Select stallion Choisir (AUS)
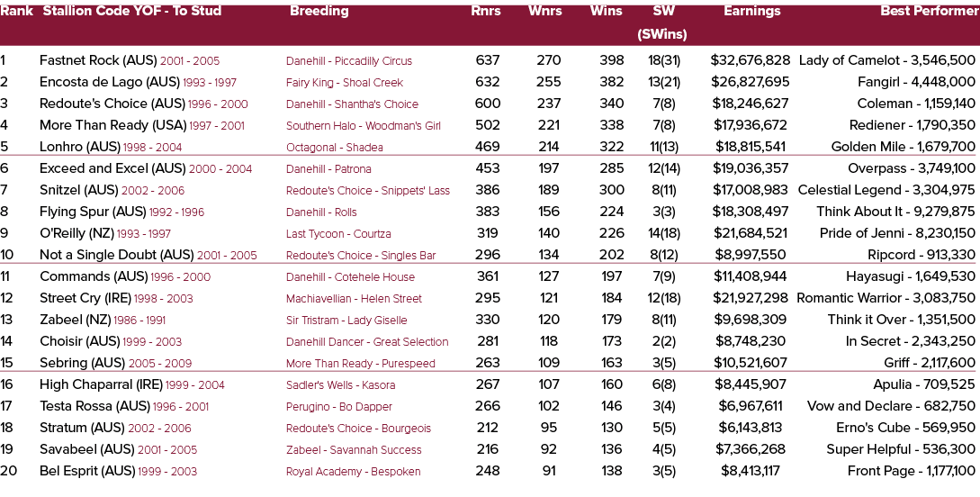Screen dimensions: 980x497 tap(79, 341)
